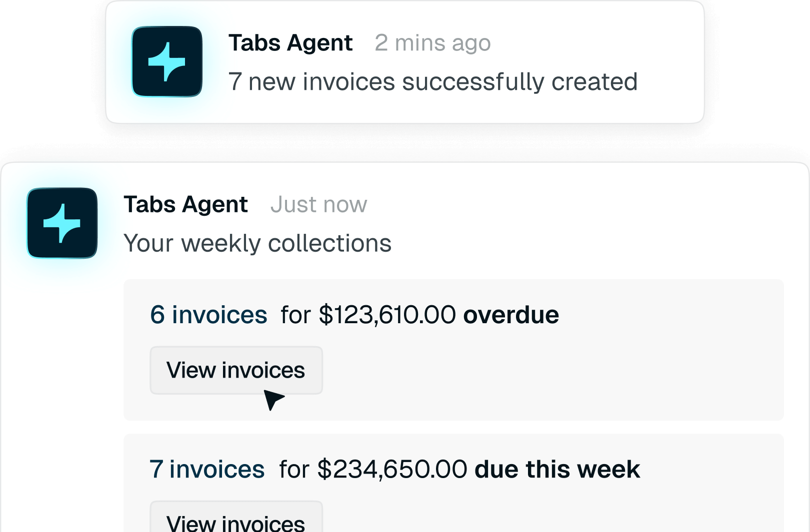Click the word "created" in the top notification
This screenshot has height=532, width=810.
(x=594, y=81)
